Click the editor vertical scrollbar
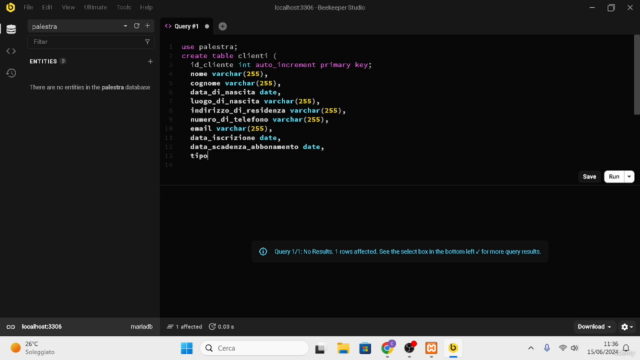Image resolution: width=640 pixels, height=360 pixels. [636, 76]
